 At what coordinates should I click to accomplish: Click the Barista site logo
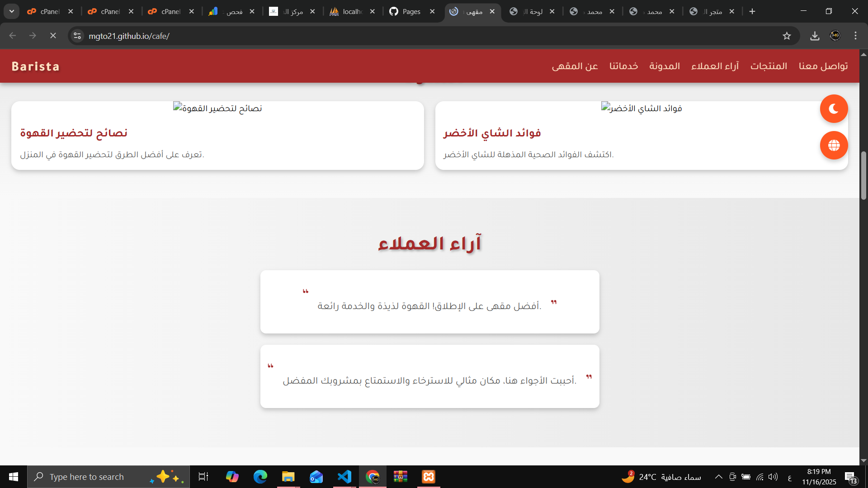coord(36,66)
